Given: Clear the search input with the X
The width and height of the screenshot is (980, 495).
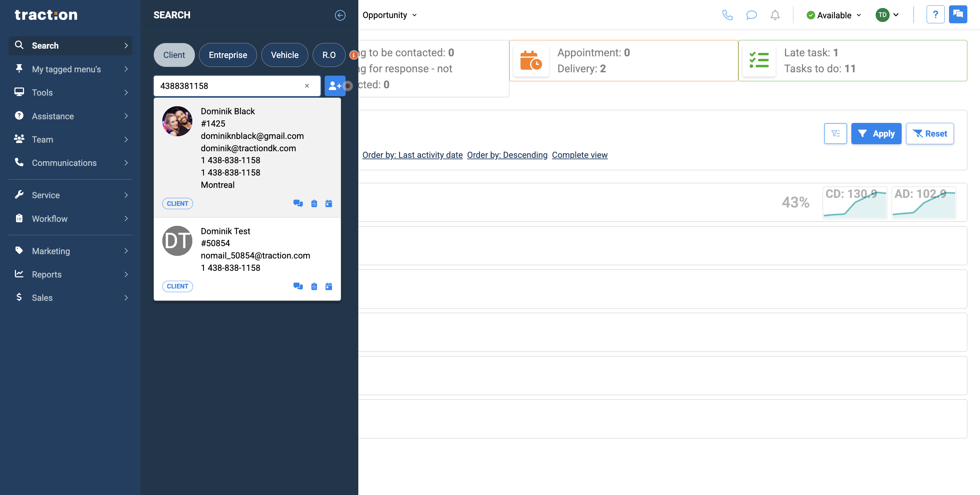Looking at the screenshot, I should [307, 86].
